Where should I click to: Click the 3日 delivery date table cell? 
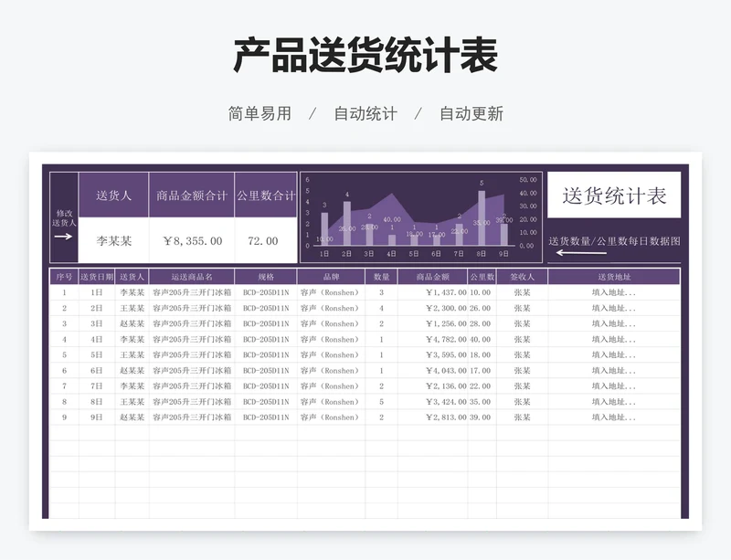[97, 323]
